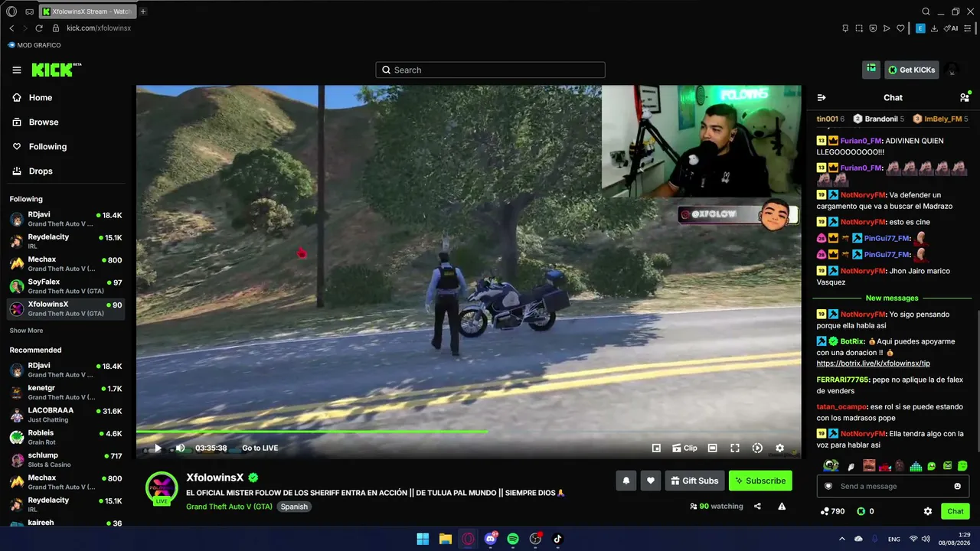The image size is (980, 551).
Task: Click the botrix donation tip link
Action: pyautogui.click(x=873, y=364)
